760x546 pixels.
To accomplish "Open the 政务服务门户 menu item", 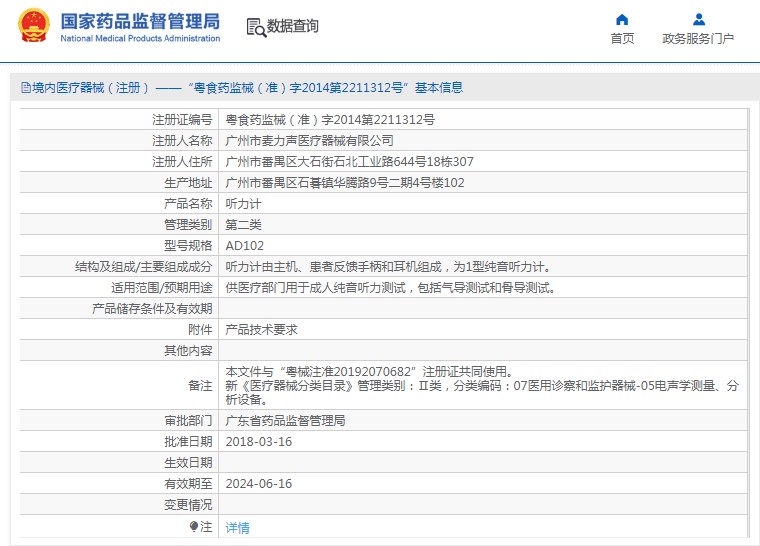I will pyautogui.click(x=698, y=39).
